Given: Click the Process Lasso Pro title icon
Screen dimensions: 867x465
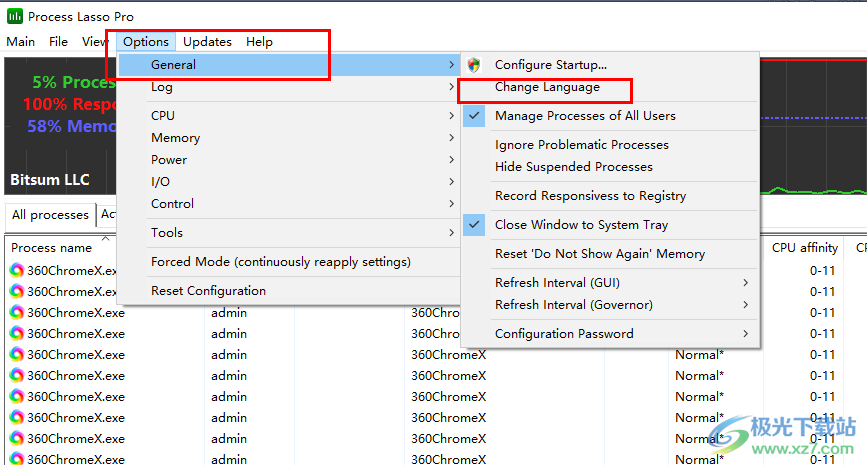Looking at the screenshot, I should pyautogui.click(x=15, y=17).
